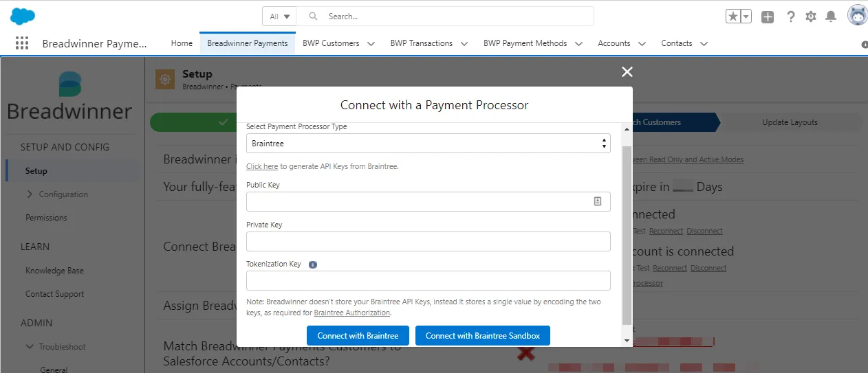Click the search magnifier icon
The image size is (868, 373).
(x=313, y=16)
